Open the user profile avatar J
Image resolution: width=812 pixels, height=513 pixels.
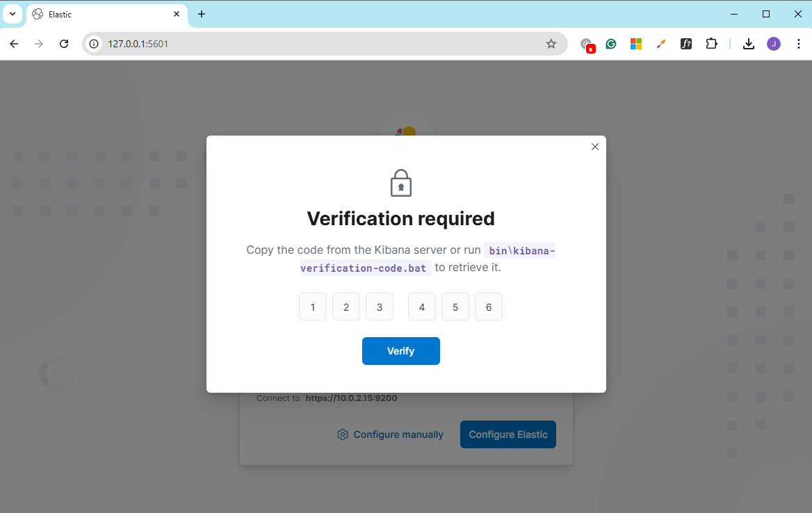coord(774,44)
